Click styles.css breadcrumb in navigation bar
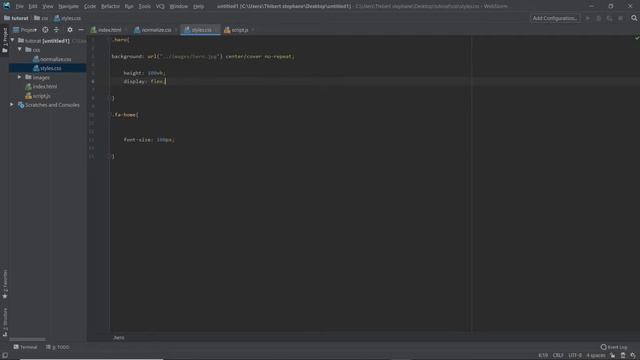 67,18
